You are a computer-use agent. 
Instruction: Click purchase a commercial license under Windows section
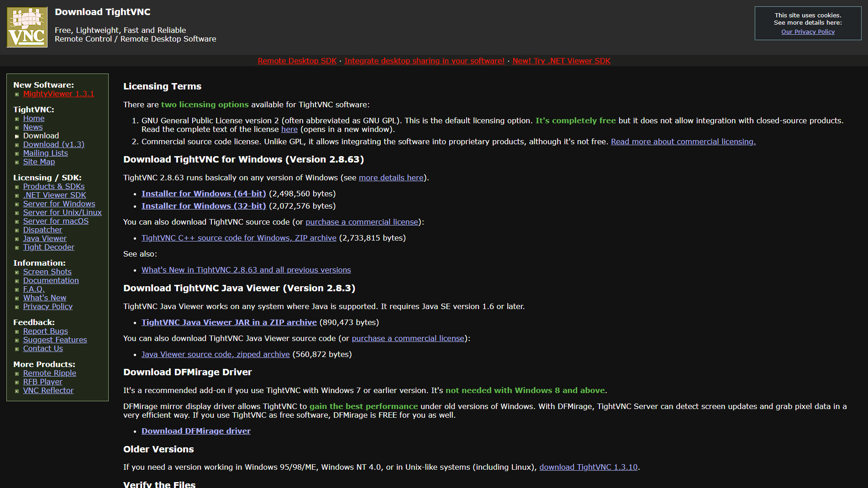(x=362, y=222)
